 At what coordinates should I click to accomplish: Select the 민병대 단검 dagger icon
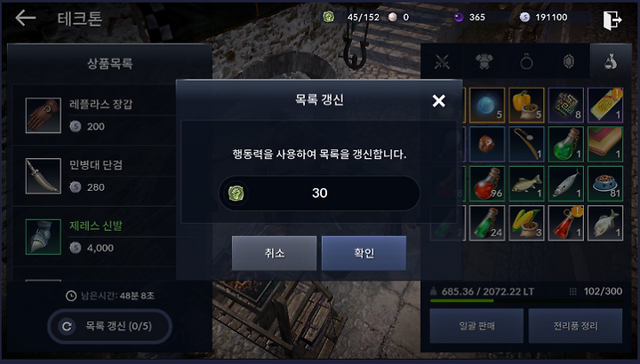point(44,176)
